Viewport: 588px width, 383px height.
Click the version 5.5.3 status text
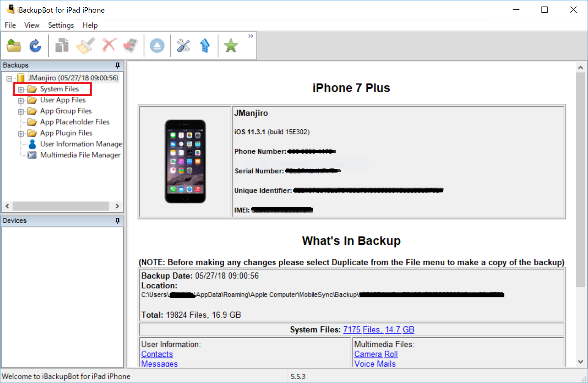pos(298,376)
